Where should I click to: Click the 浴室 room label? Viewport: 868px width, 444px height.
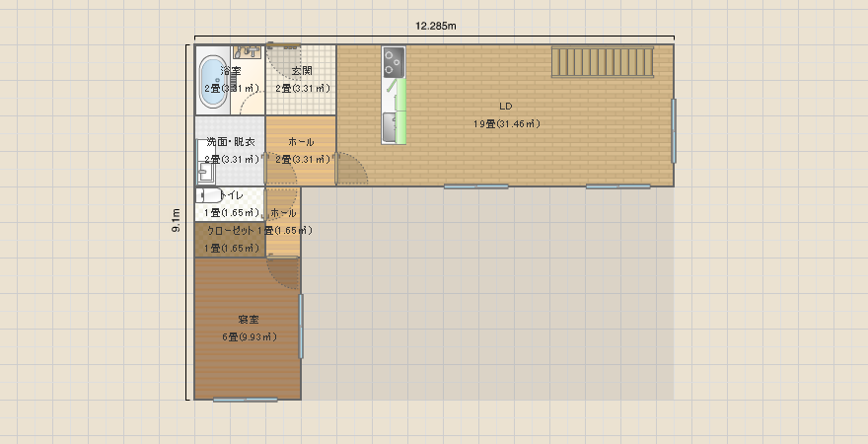click(x=231, y=71)
